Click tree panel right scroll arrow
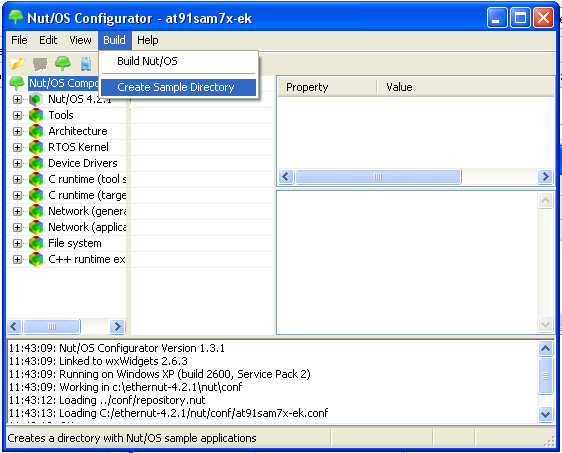The height and width of the screenshot is (453, 562). 117,326
